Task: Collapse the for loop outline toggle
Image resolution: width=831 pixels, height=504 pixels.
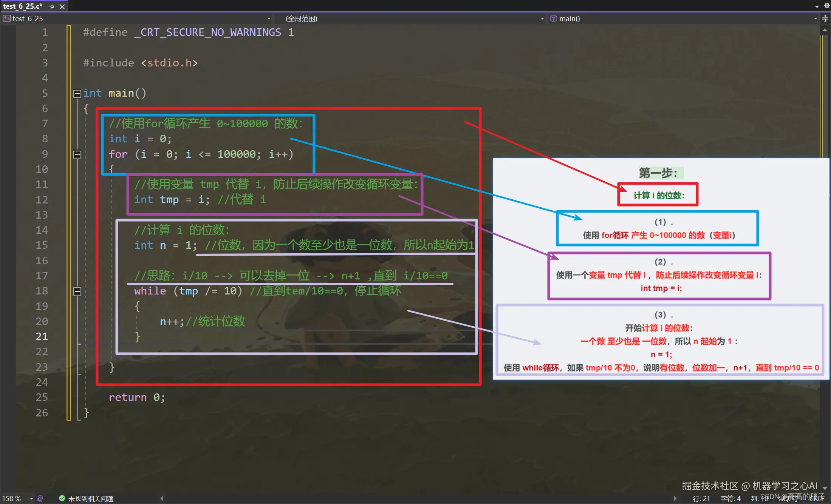Action: [77, 154]
